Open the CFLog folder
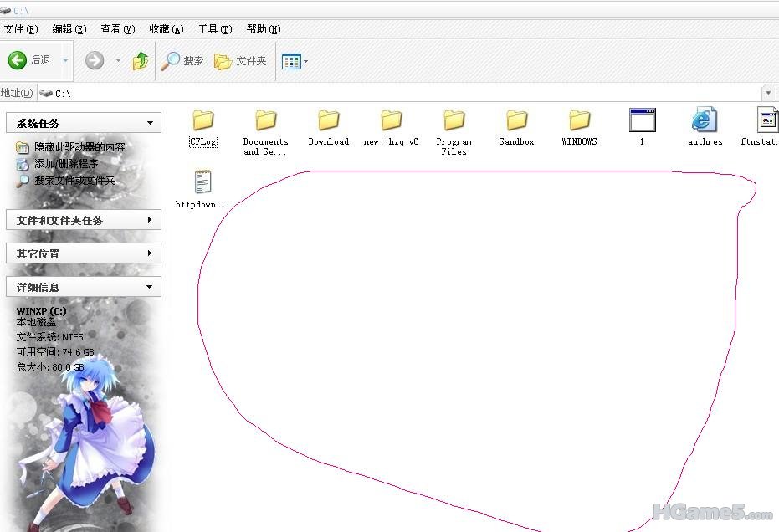 pos(203,121)
